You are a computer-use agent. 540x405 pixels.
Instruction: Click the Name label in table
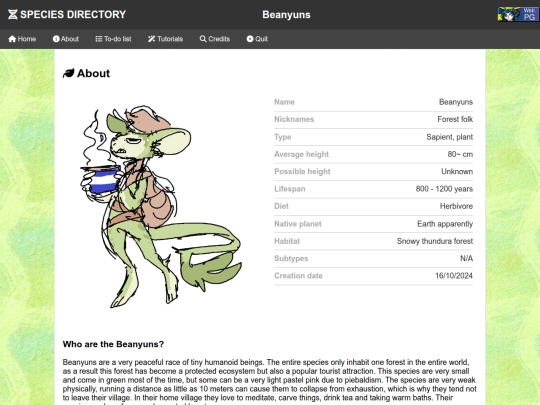click(284, 102)
